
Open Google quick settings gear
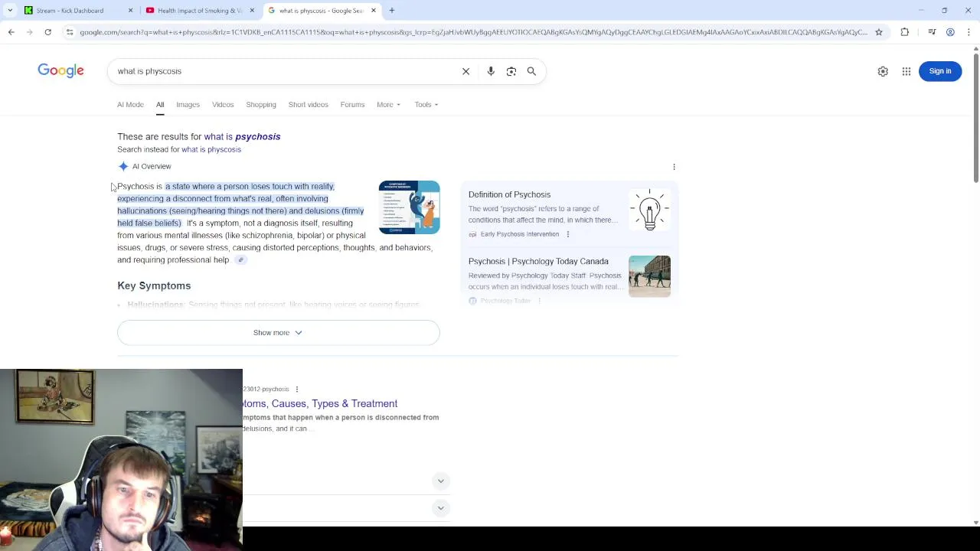coord(883,71)
